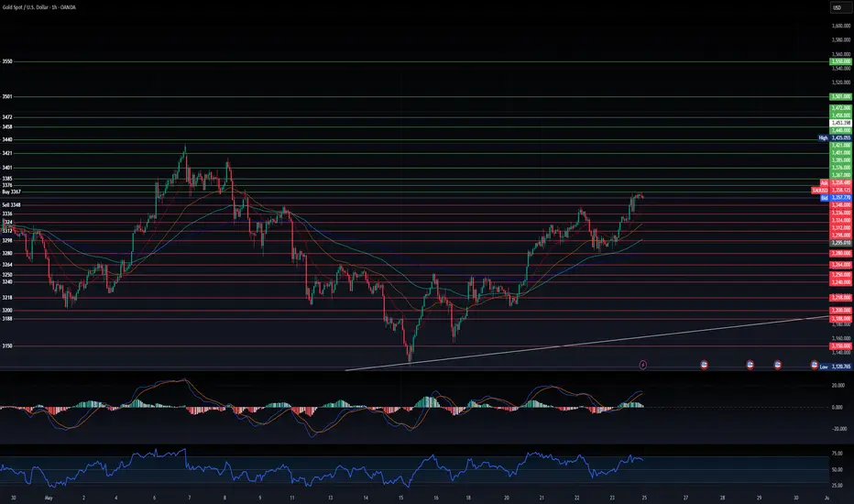Select the blue RSI line in bottom pane
The height and width of the screenshot is (504, 854).
coord(322,468)
